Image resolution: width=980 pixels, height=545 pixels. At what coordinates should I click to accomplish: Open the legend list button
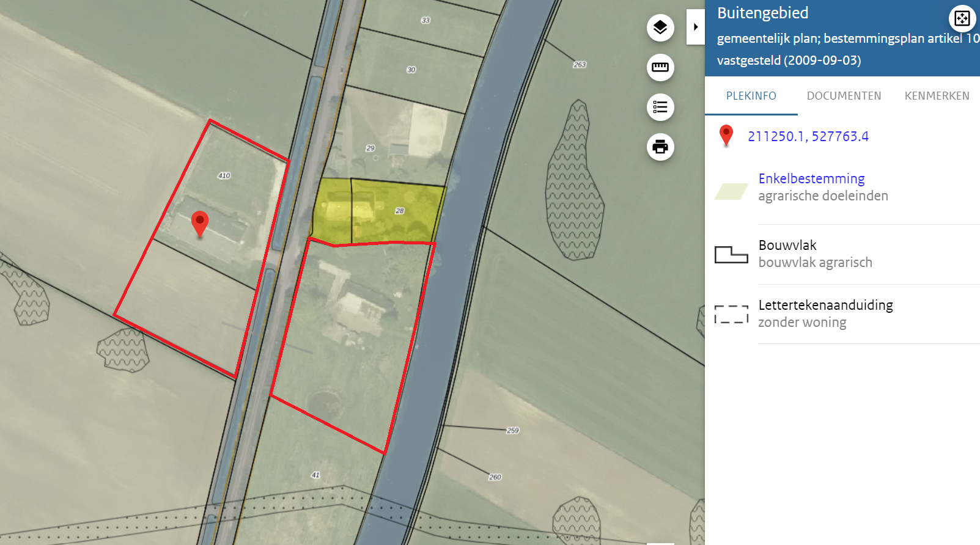[x=660, y=108]
